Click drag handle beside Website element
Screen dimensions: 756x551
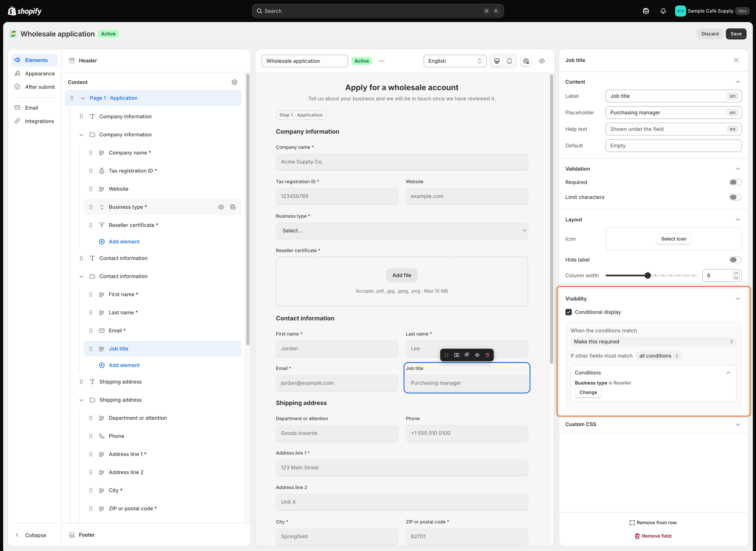point(91,189)
